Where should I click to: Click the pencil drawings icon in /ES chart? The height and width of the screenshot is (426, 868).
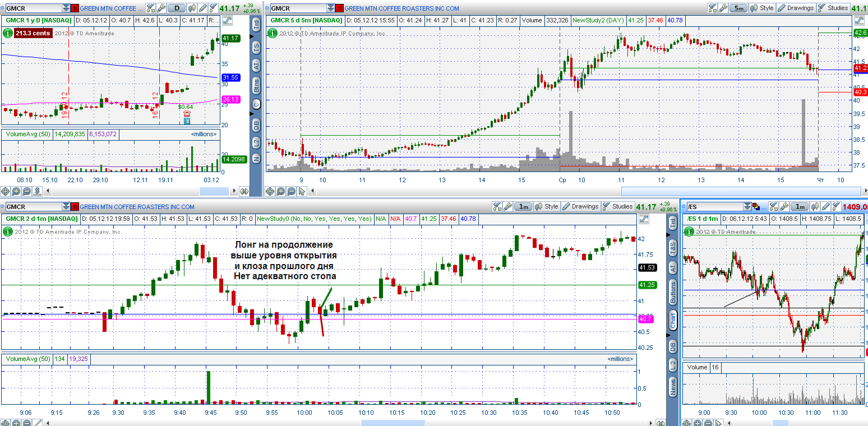coord(827,206)
